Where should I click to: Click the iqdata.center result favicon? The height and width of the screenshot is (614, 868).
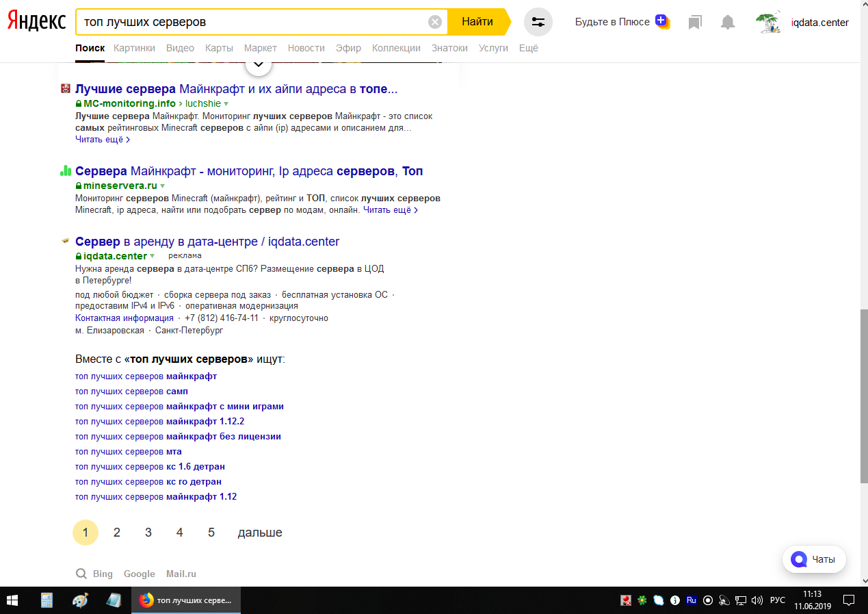[x=66, y=241]
